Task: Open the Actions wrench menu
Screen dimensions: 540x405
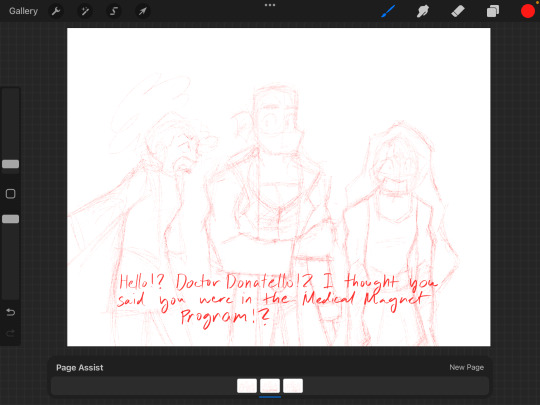Action: tap(56, 11)
